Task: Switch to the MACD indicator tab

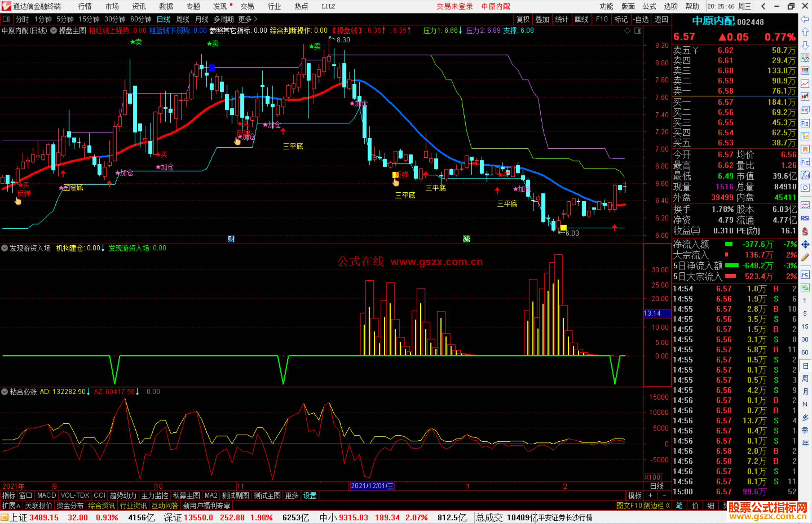Action: click(46, 495)
